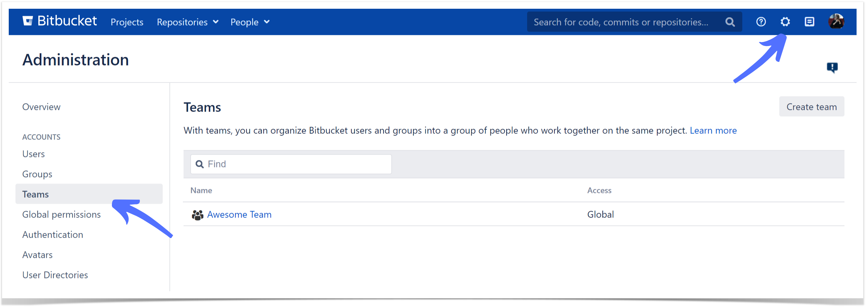This screenshot has width=868, height=308.
Task: Expand the People dropdown menu
Action: [x=250, y=22]
